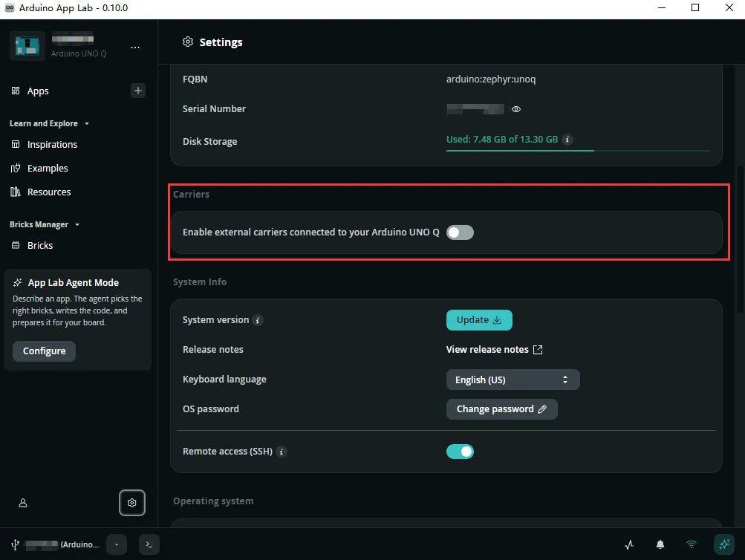
Task: Open Bricks page
Action: [x=40, y=246]
